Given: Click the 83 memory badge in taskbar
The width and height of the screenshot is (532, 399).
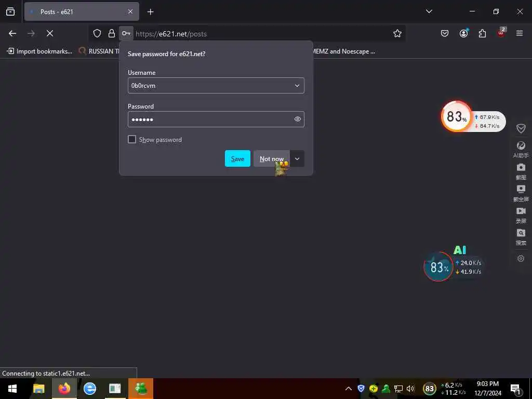Looking at the screenshot, I should pos(430,389).
